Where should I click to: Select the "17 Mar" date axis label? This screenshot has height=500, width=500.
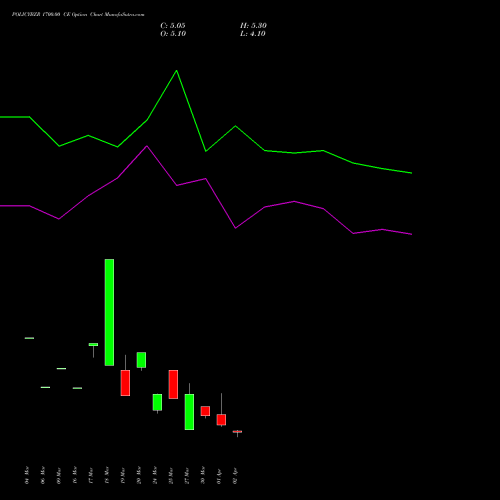91,476
